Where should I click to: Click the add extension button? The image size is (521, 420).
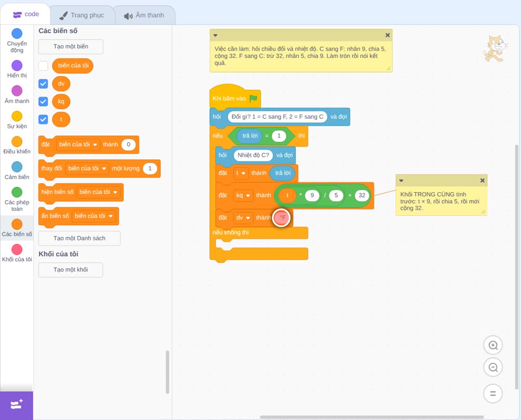coord(17,405)
